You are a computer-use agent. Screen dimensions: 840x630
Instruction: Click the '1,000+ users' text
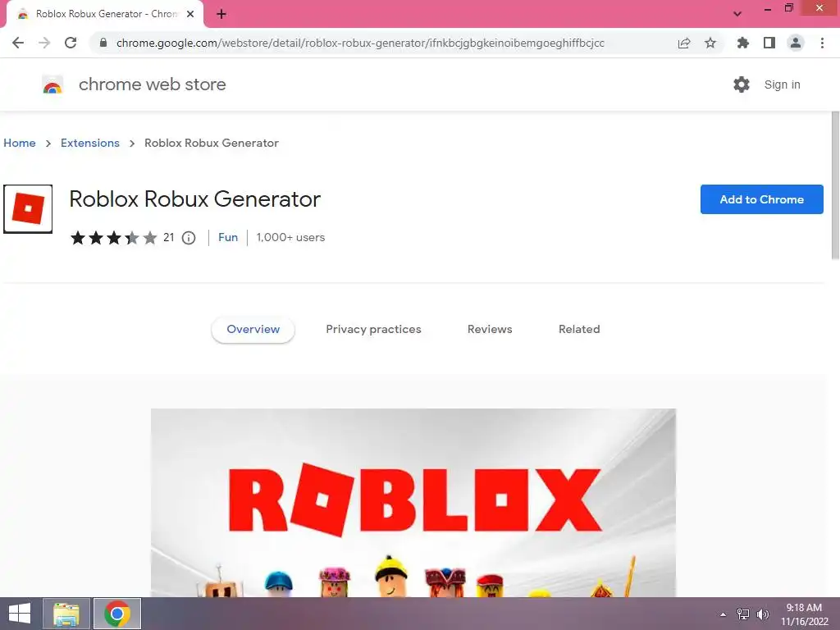click(x=290, y=237)
